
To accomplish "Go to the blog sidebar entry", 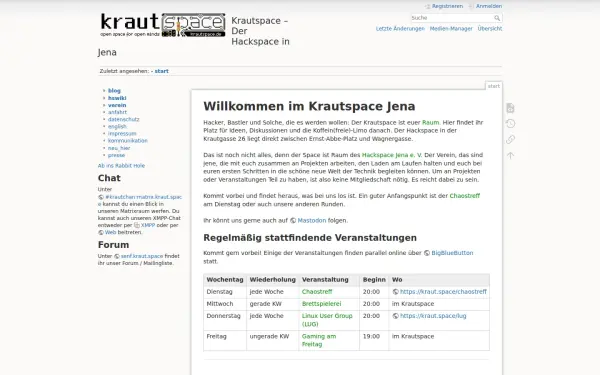I will pos(114,91).
